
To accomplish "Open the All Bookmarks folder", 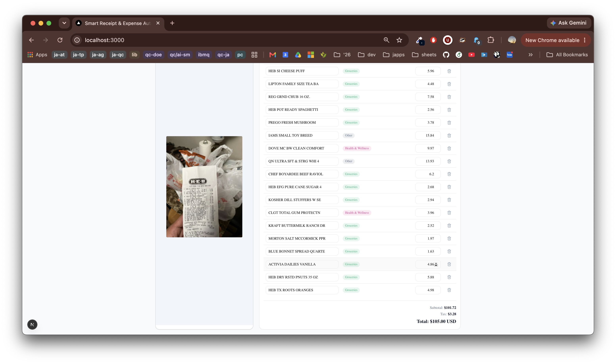I will coord(567,55).
